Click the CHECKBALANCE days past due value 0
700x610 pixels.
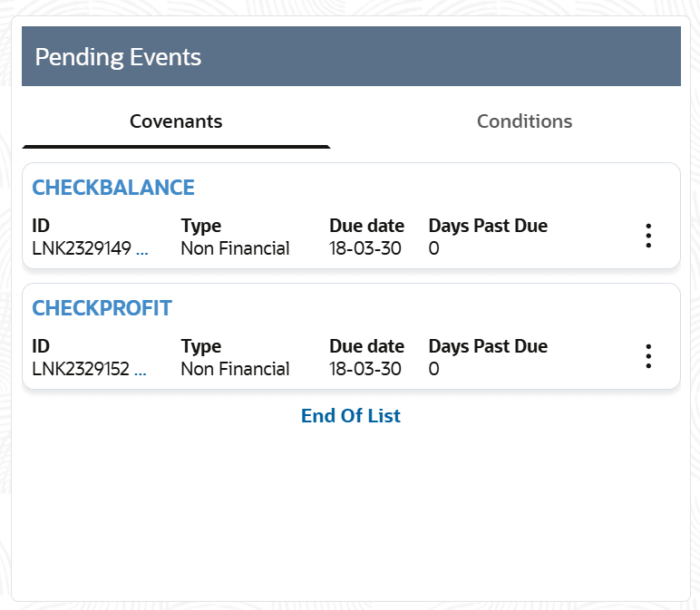pos(433,248)
